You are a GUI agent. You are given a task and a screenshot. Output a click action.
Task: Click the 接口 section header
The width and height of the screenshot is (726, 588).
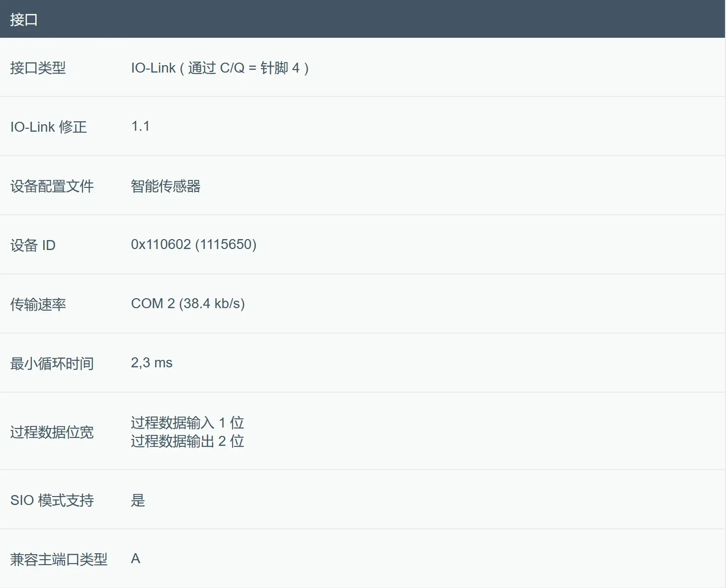pos(24,19)
